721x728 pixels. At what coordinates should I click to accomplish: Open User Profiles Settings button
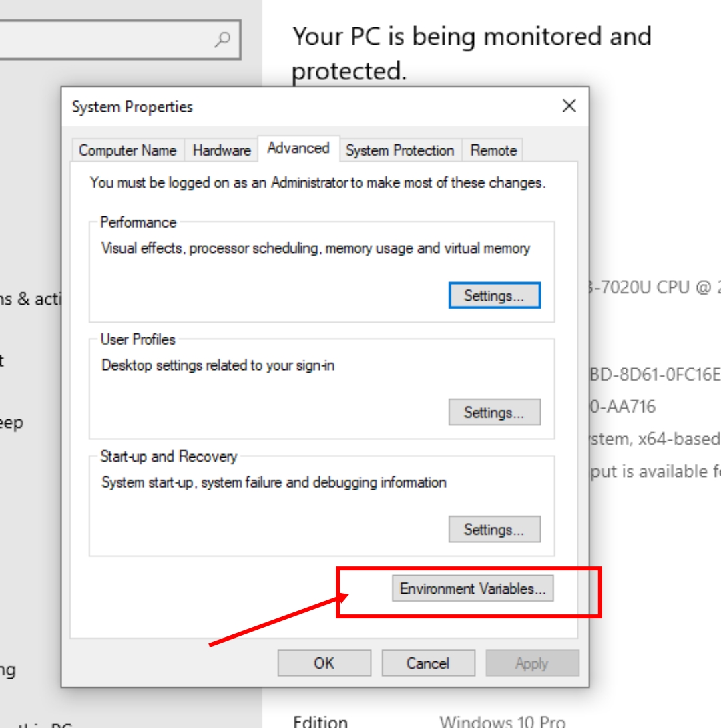tap(494, 413)
